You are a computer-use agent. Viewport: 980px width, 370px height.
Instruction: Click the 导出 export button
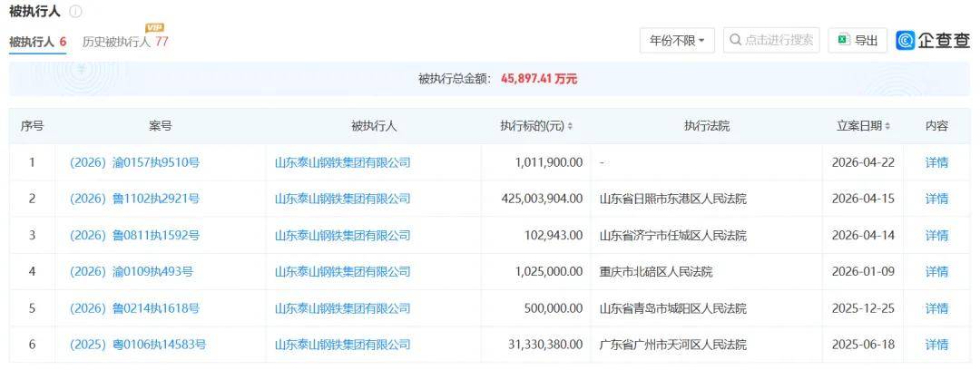[x=857, y=41]
